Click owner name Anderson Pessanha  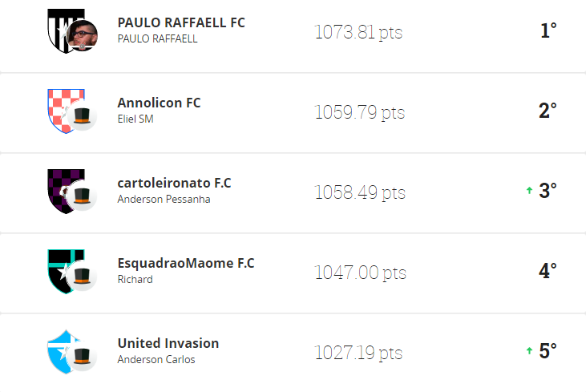[164, 199]
